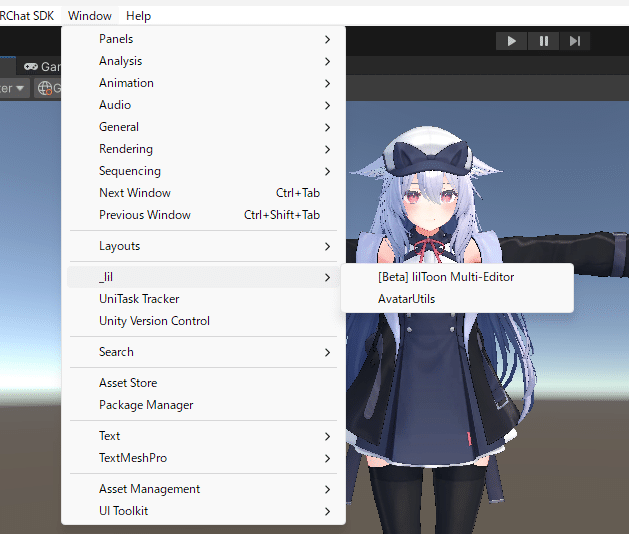Expand the Panels submenu
This screenshot has width=629, height=534.
coord(203,39)
